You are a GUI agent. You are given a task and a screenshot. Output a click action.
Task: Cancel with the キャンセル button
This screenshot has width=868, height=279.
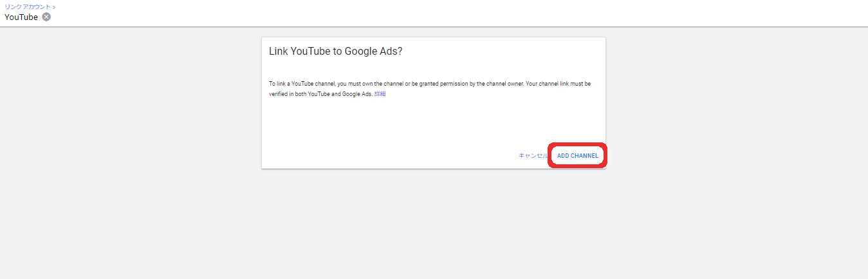pyautogui.click(x=533, y=156)
